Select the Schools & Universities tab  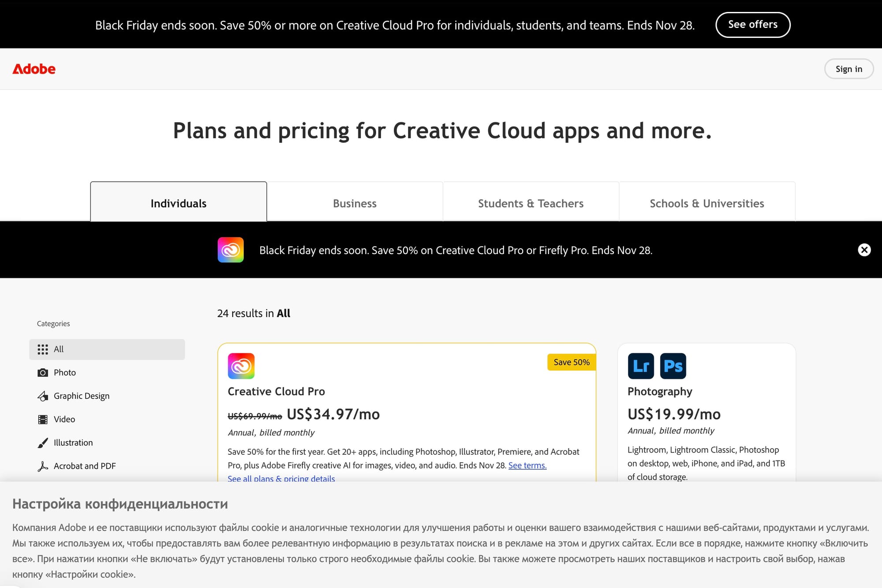[706, 203]
